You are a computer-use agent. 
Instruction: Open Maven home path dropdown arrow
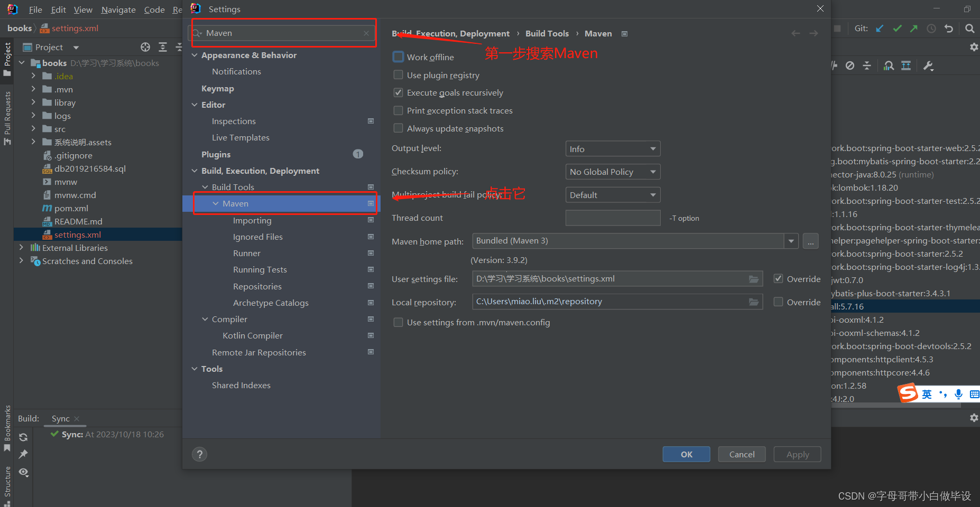pos(791,241)
